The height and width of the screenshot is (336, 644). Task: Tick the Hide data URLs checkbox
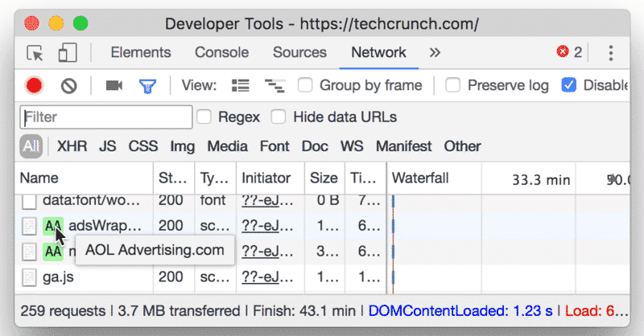(279, 117)
